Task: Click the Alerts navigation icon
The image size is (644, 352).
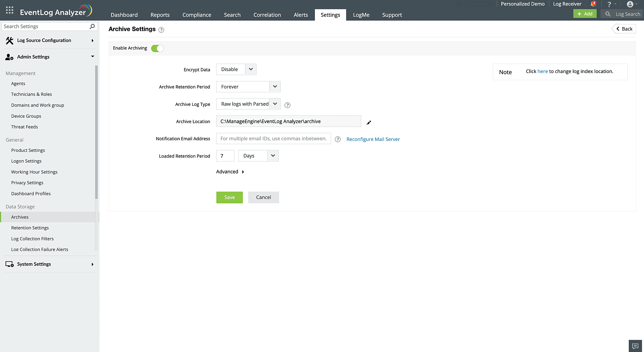Action: pos(300,14)
